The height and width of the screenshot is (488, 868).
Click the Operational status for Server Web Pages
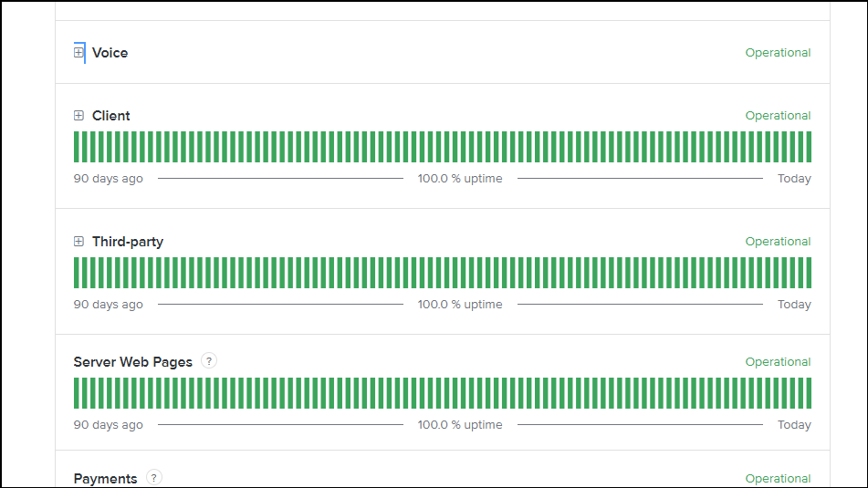(778, 362)
